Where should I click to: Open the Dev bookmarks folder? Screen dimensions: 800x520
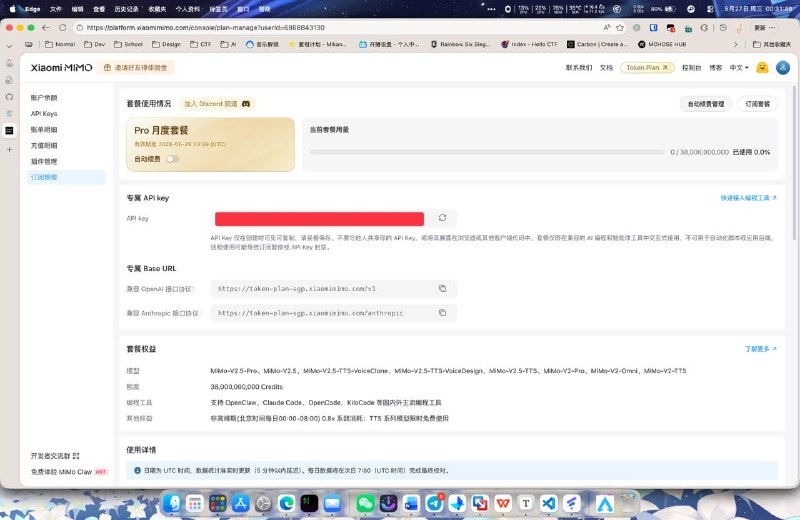coord(94,44)
